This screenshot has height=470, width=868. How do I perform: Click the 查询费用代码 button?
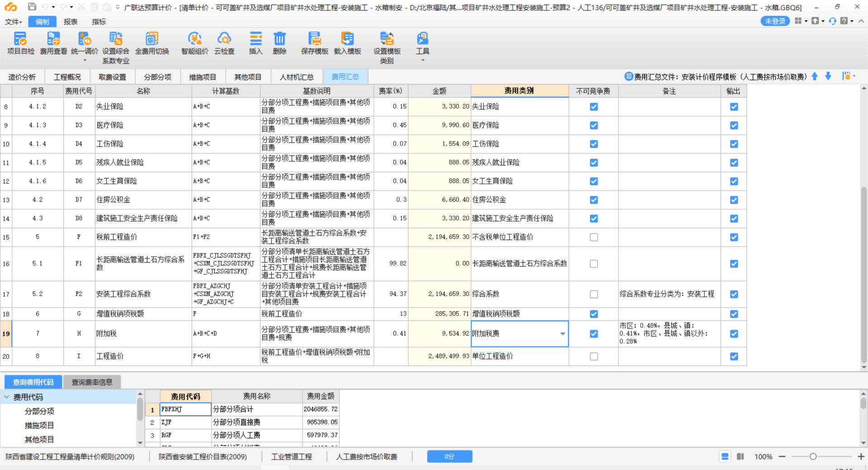[x=33, y=382]
